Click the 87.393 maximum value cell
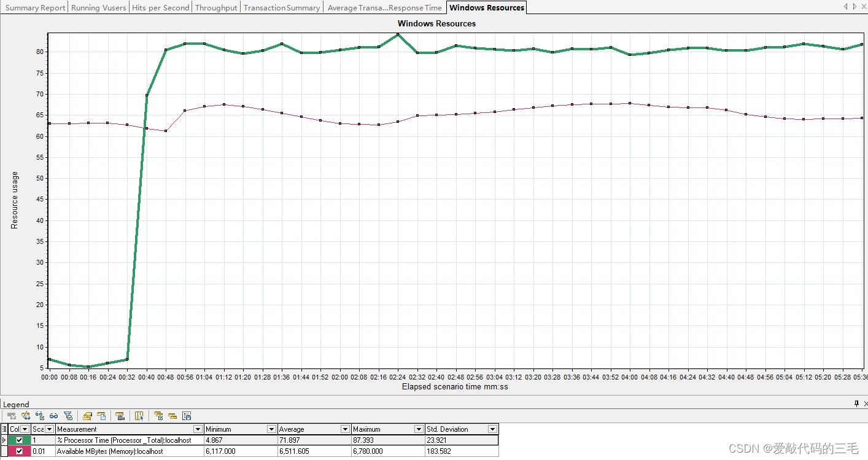Viewport: 868px width, 460px height. [x=388, y=440]
